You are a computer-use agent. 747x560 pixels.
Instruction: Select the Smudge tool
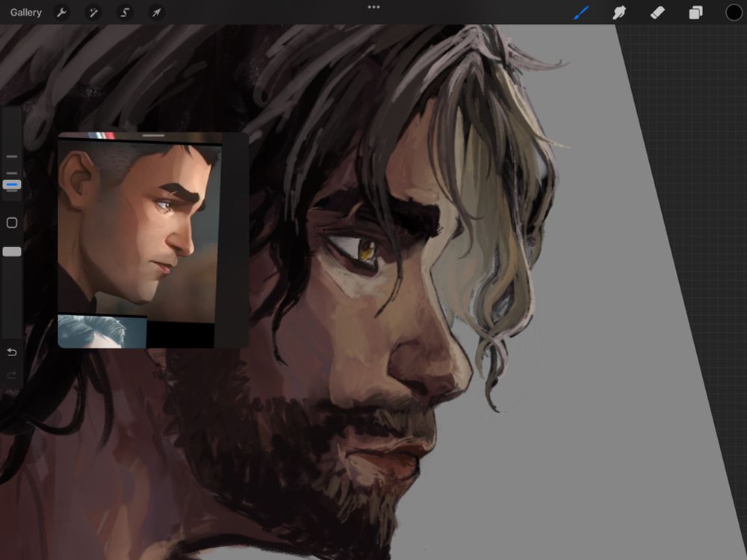(619, 13)
